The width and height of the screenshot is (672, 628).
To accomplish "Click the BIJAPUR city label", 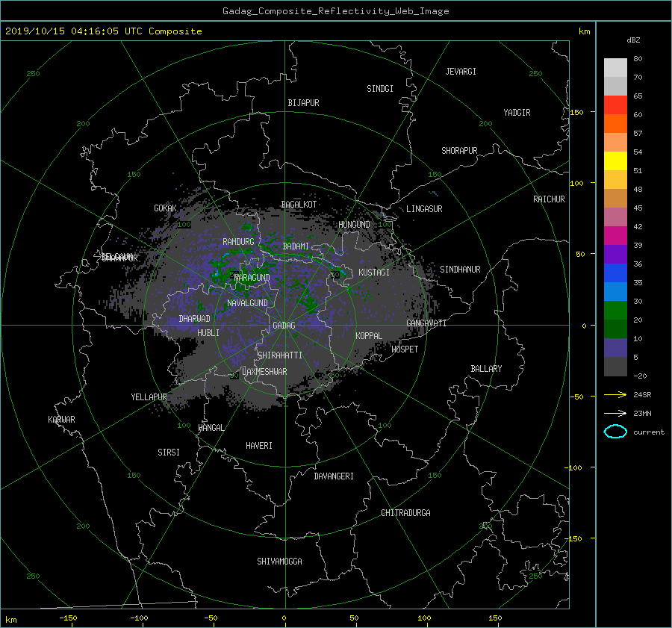I will pos(303,103).
